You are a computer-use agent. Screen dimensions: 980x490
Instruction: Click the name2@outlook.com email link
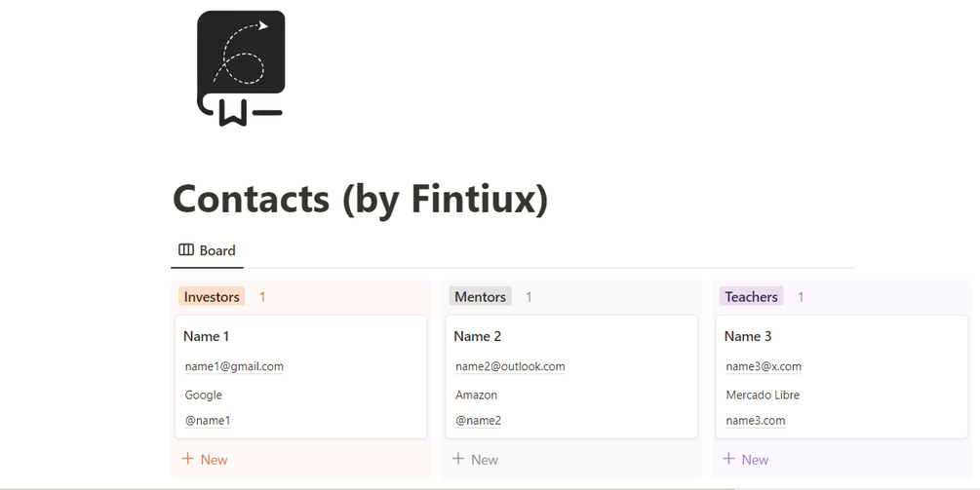510,366
